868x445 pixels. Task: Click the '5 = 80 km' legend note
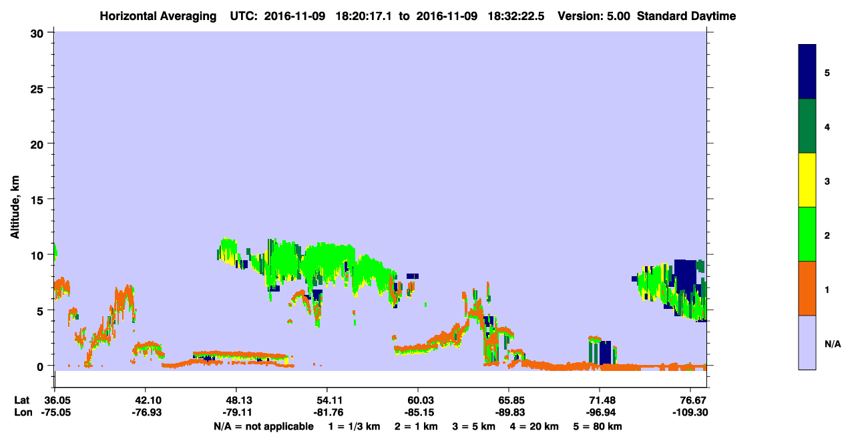pyautogui.click(x=598, y=426)
